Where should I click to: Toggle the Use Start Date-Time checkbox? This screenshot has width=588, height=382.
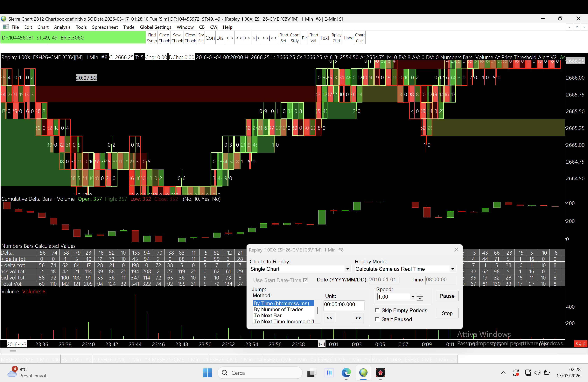pyautogui.click(x=305, y=280)
